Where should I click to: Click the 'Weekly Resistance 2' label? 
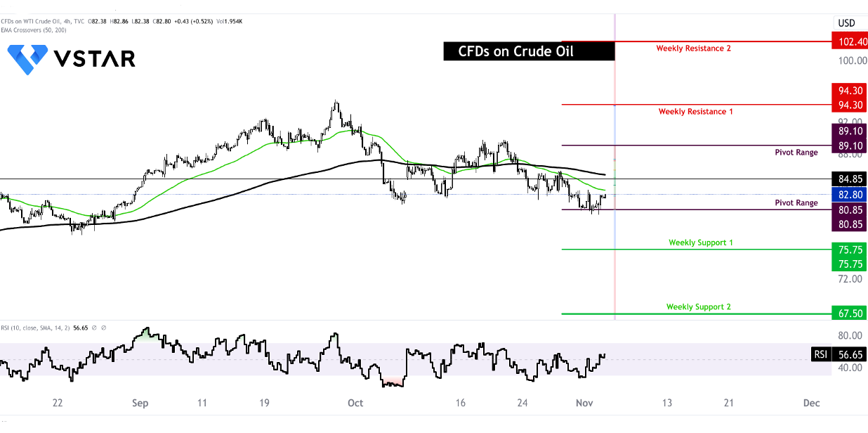click(694, 49)
